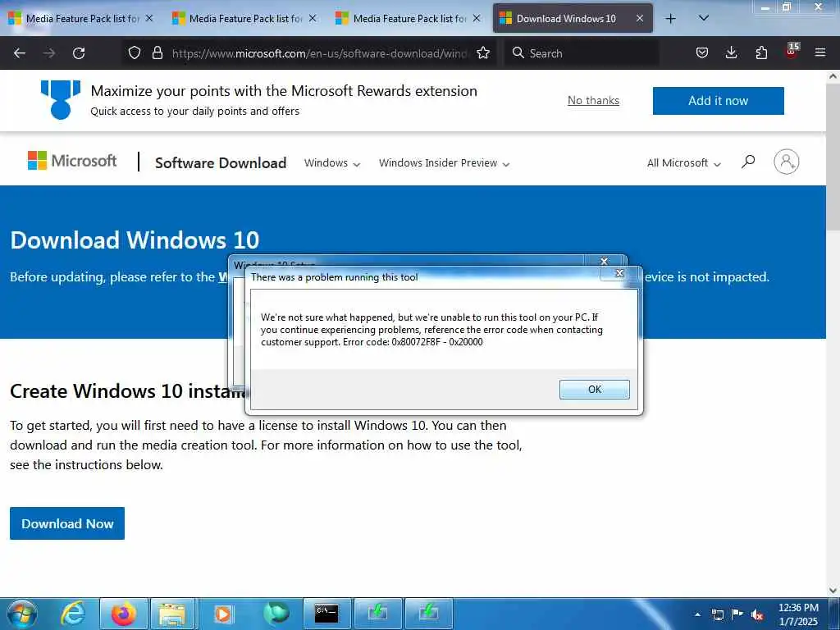Click the muted volume tray icon
840x630 pixels.
point(757,615)
